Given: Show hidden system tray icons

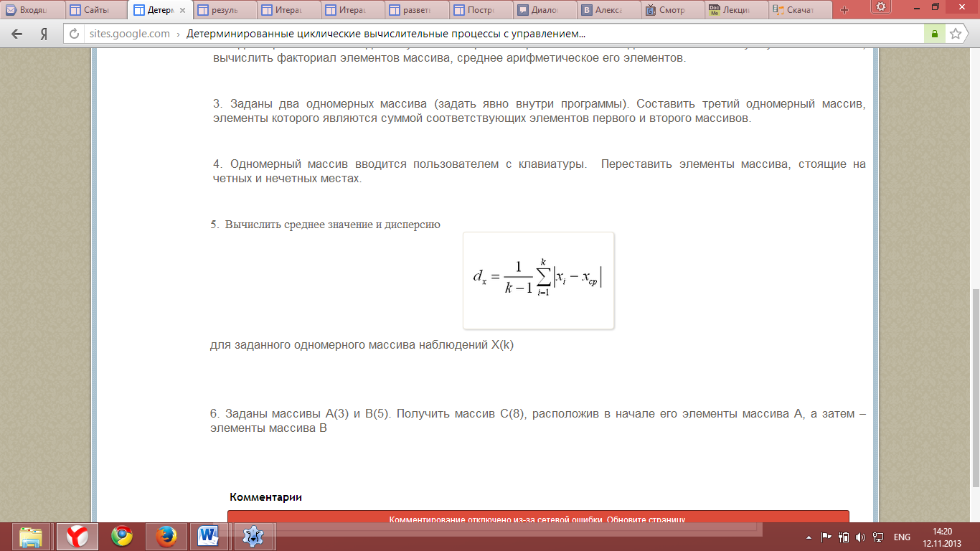Looking at the screenshot, I should (x=809, y=537).
